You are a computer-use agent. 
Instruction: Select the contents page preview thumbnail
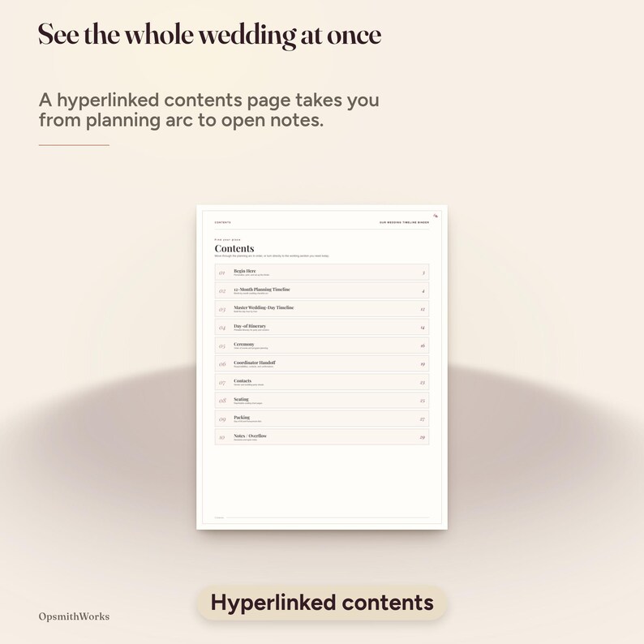pyautogui.click(x=322, y=367)
